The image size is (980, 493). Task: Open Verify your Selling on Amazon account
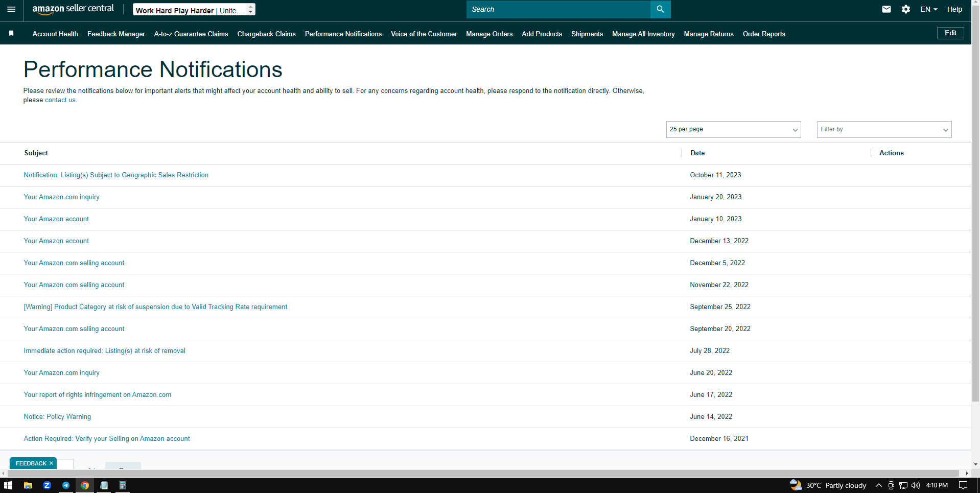pos(107,439)
